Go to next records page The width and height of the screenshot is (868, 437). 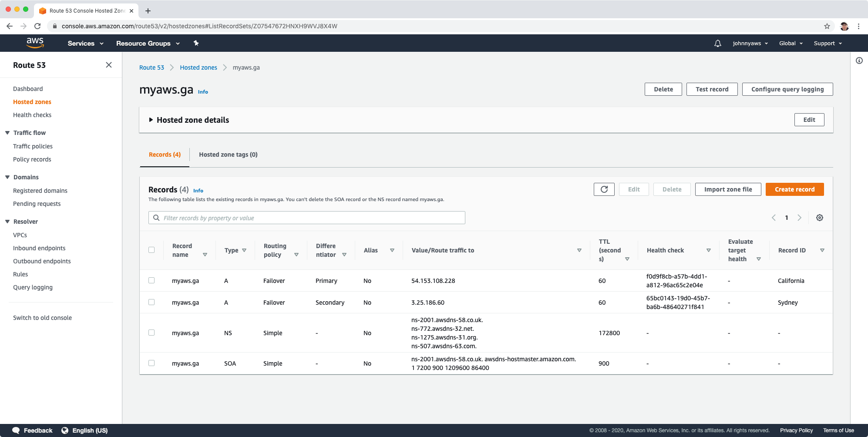799,218
